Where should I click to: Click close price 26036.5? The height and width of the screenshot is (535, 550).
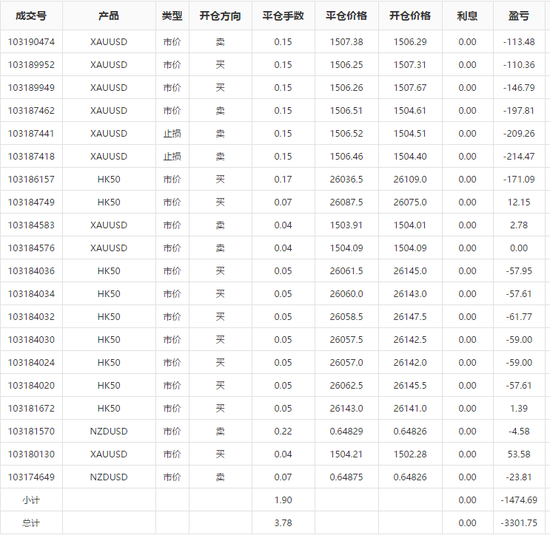click(x=347, y=179)
